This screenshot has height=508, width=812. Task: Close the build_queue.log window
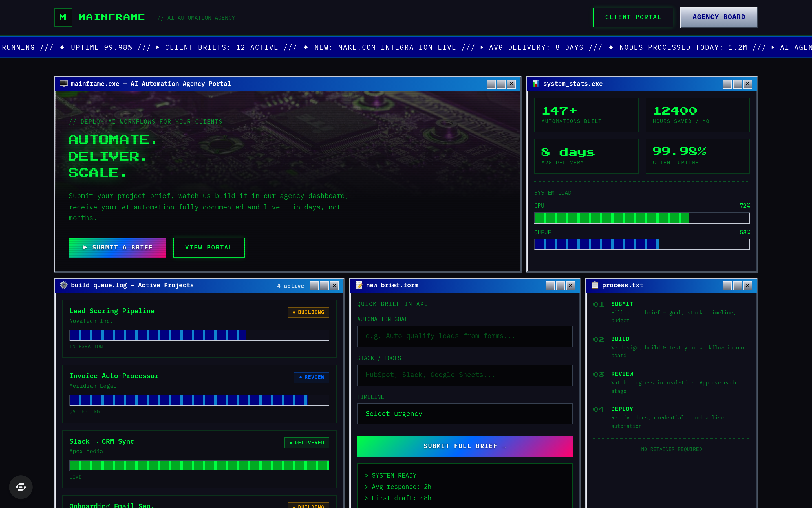coord(335,286)
